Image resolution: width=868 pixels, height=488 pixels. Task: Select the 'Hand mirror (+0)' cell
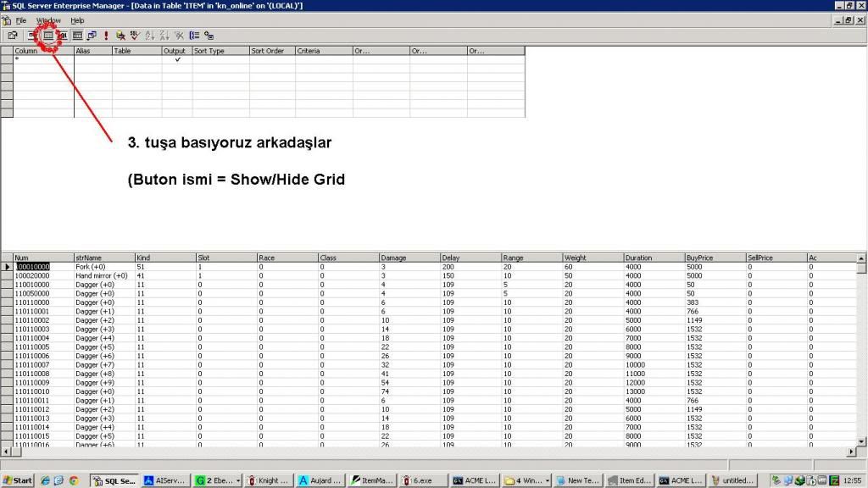tap(102, 275)
